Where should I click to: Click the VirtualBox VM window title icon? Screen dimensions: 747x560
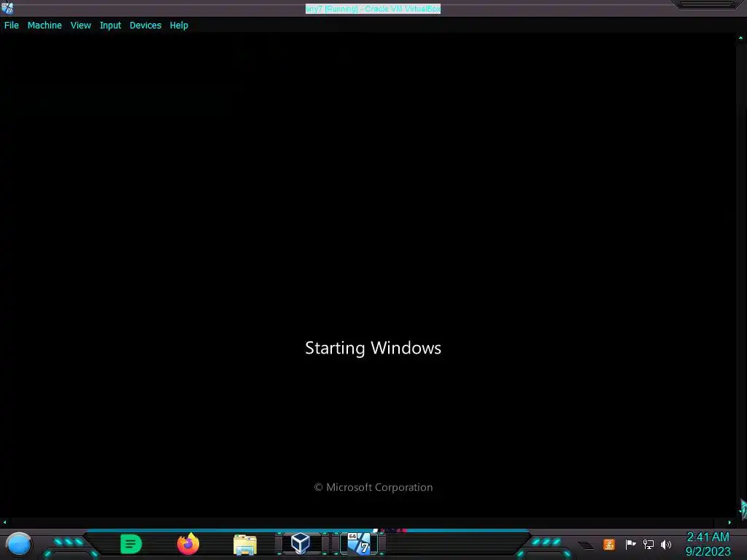coord(7,7)
